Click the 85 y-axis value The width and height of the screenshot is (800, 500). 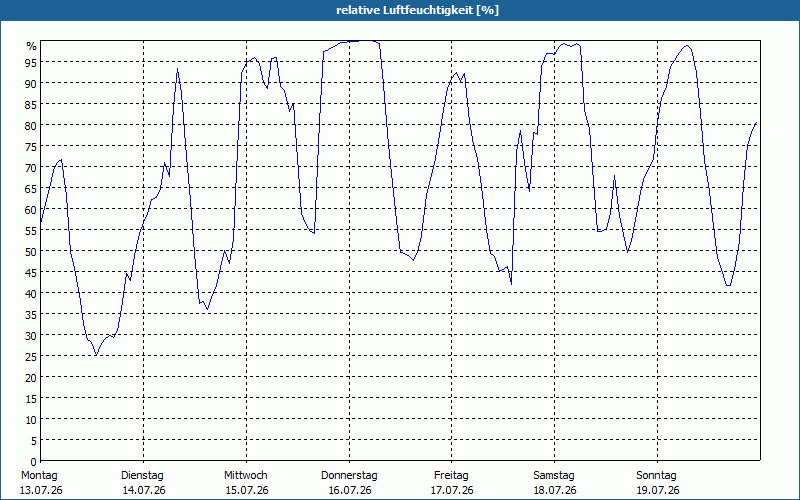(x=31, y=104)
